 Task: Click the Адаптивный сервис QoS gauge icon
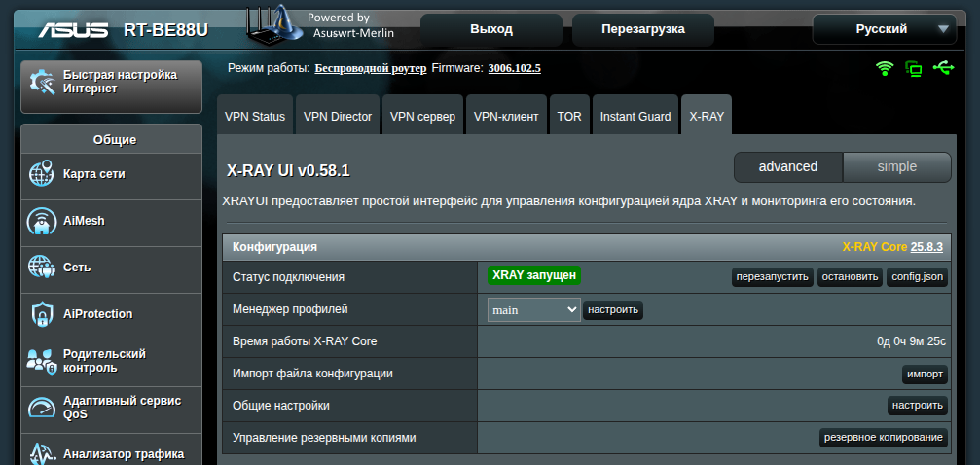pos(42,408)
